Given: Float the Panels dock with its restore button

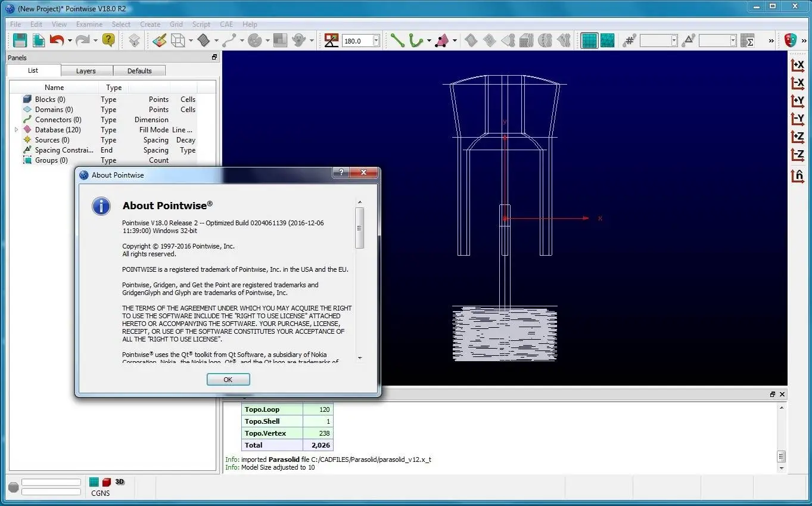Looking at the screenshot, I should coord(214,57).
